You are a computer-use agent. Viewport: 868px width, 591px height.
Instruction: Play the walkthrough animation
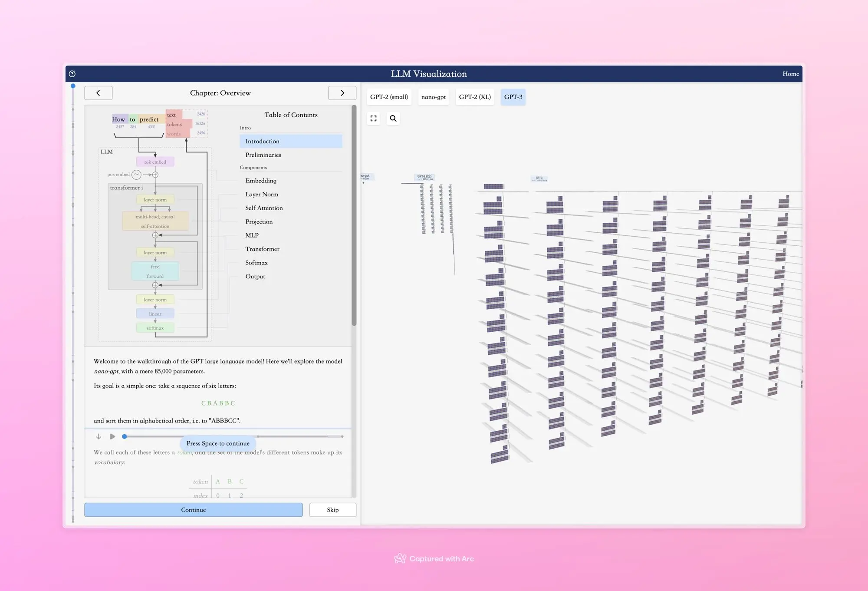pos(112,436)
